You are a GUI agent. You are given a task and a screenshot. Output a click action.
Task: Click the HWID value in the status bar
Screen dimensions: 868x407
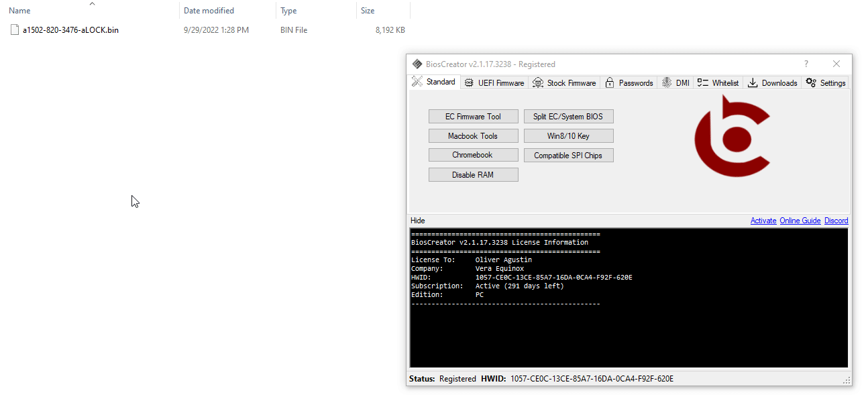[x=592, y=379]
